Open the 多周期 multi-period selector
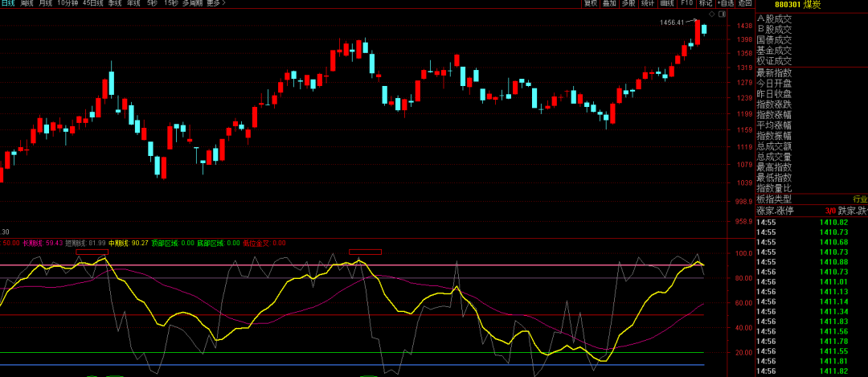The height and width of the screenshot is (377, 868). pyautogui.click(x=191, y=3)
